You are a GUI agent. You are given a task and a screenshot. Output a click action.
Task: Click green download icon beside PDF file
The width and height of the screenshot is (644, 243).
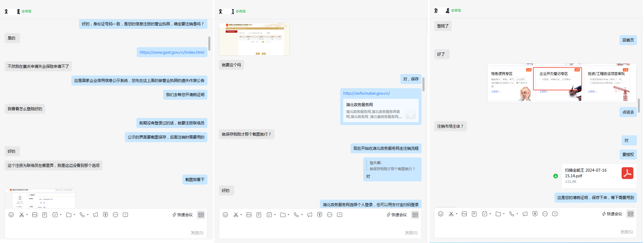(556, 176)
